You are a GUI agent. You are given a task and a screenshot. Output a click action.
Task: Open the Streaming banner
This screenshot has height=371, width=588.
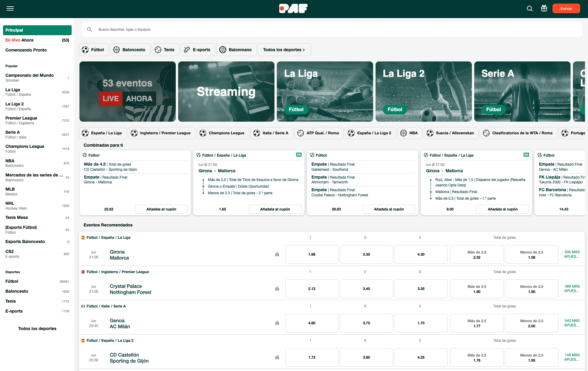226,92
